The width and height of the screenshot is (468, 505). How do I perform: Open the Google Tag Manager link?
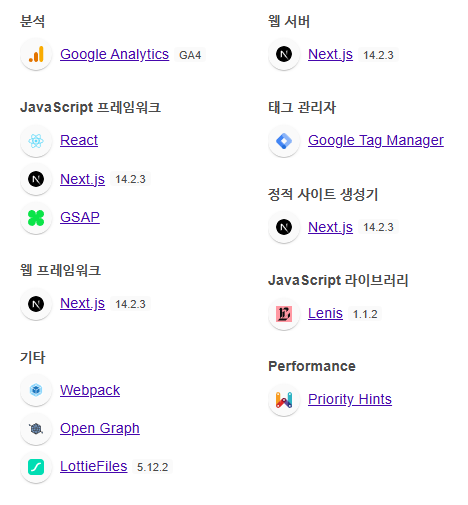pos(376,141)
